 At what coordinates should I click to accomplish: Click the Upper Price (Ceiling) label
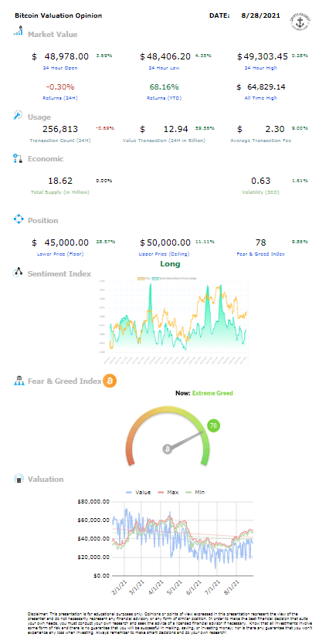[x=165, y=254]
